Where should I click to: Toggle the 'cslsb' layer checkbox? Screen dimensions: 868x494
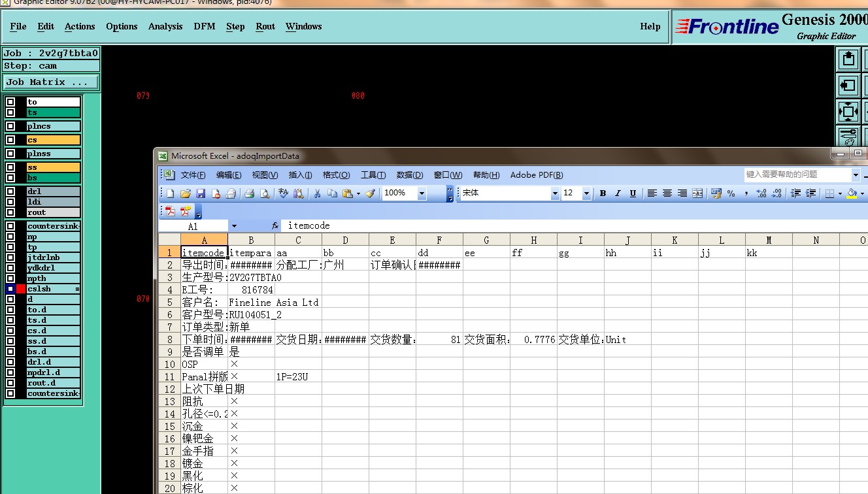coord(10,289)
